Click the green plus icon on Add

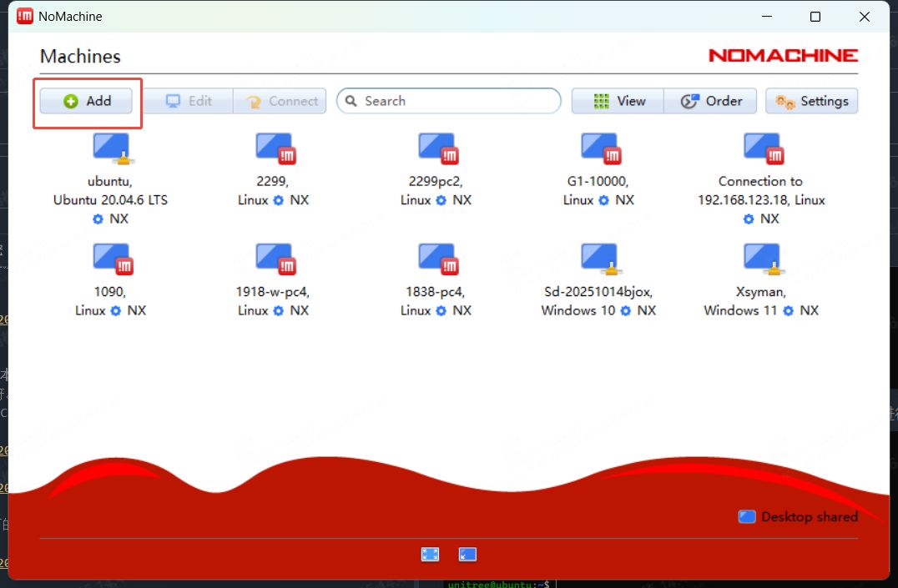pyautogui.click(x=70, y=102)
